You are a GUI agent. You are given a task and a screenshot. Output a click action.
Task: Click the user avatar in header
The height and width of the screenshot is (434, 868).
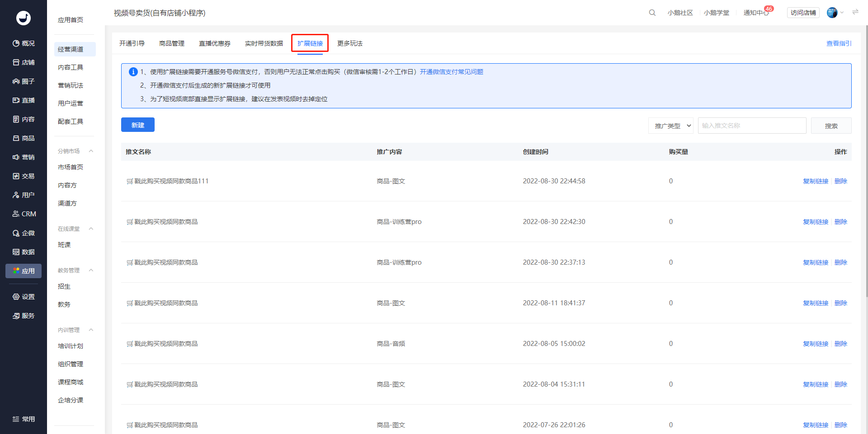pos(832,13)
